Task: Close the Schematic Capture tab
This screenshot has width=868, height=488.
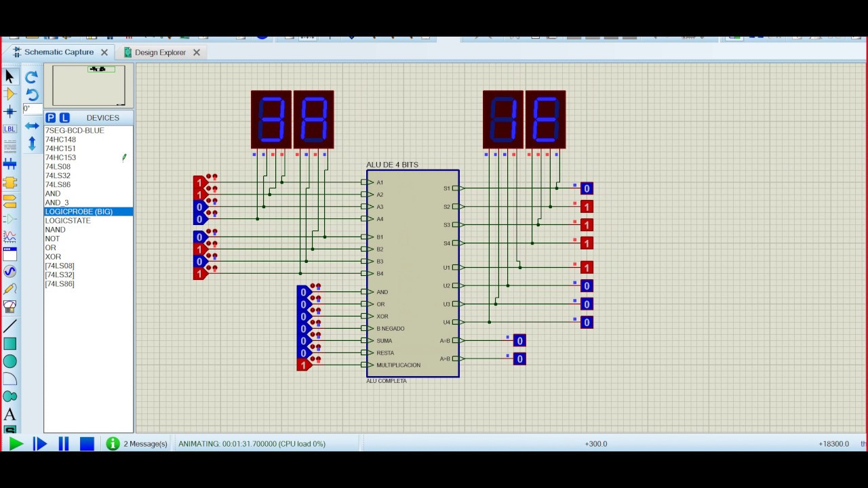Action: [104, 52]
